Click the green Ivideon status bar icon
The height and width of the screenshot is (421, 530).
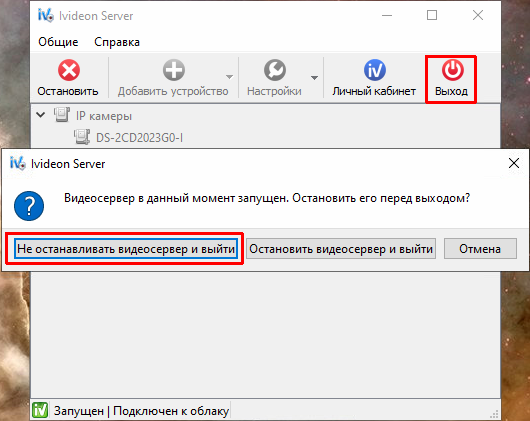point(40,410)
